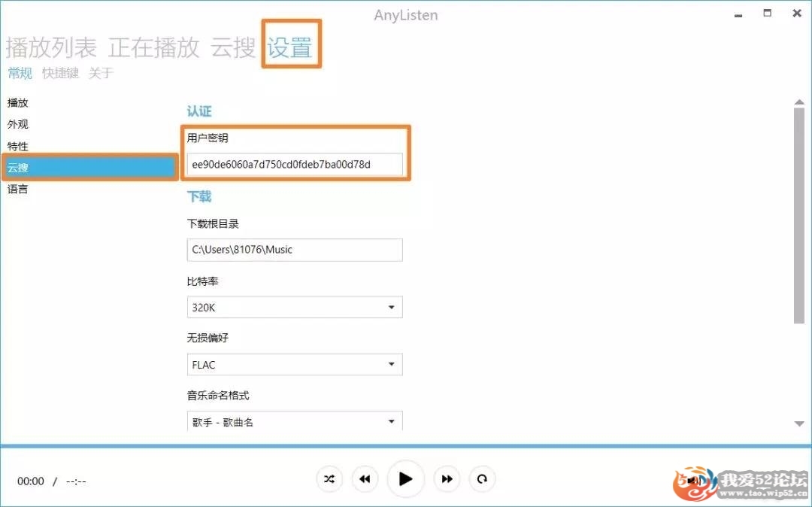The height and width of the screenshot is (507, 812).
Task: Open the 播放列表 tab
Action: pyautogui.click(x=51, y=47)
